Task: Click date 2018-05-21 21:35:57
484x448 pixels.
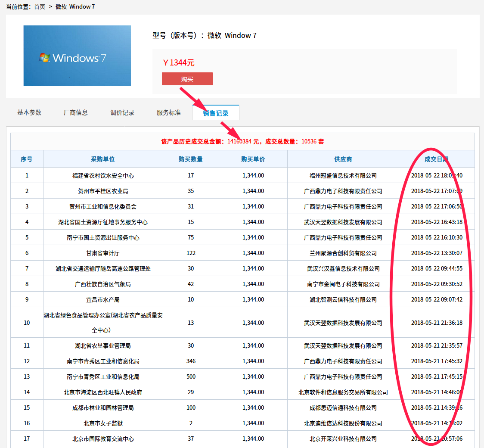Action: [437, 345]
